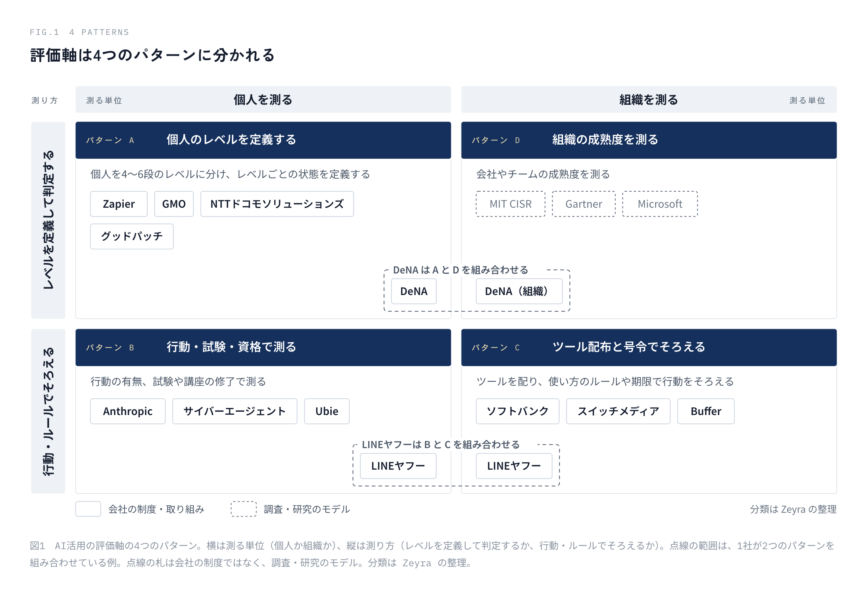Image resolution: width=868 pixels, height=596 pixels.
Task: Click the FIG.1 4 PATTERNS label
Action: [x=80, y=32]
